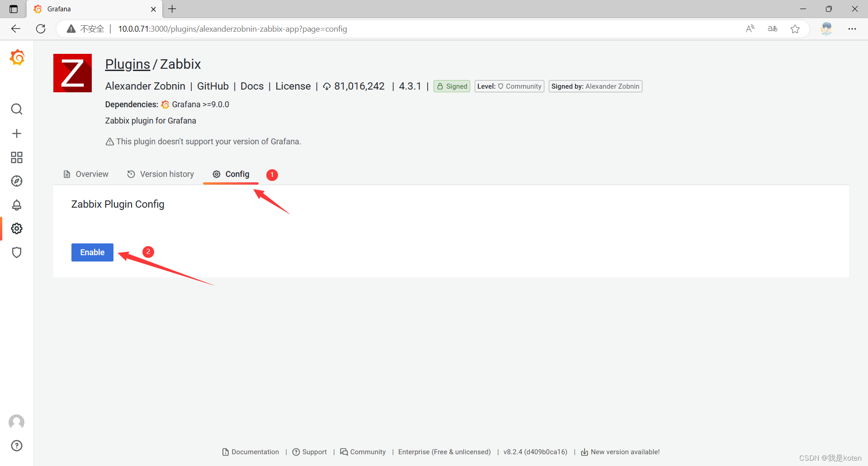The image size is (868, 466).
Task: Open the Server Admin shield icon
Action: tap(17, 252)
